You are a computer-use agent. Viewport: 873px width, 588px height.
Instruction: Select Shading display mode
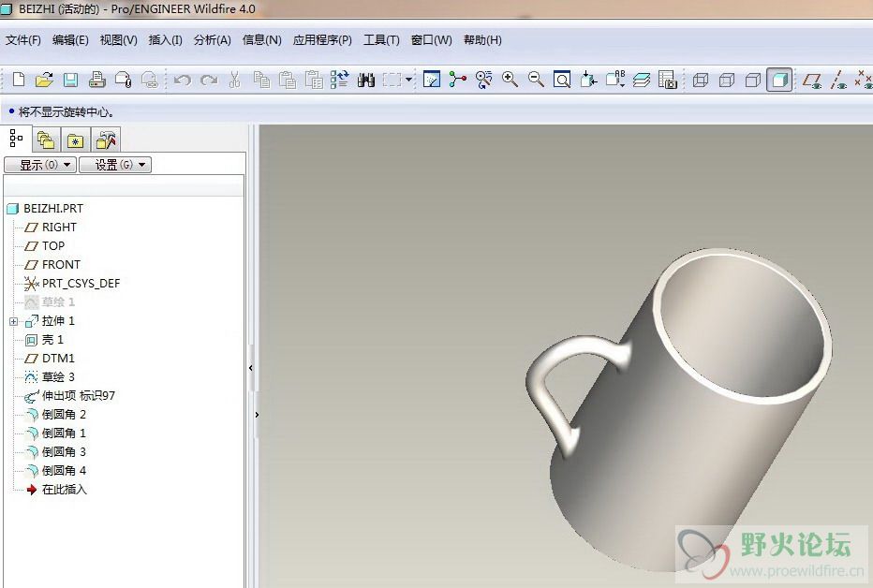coord(779,80)
